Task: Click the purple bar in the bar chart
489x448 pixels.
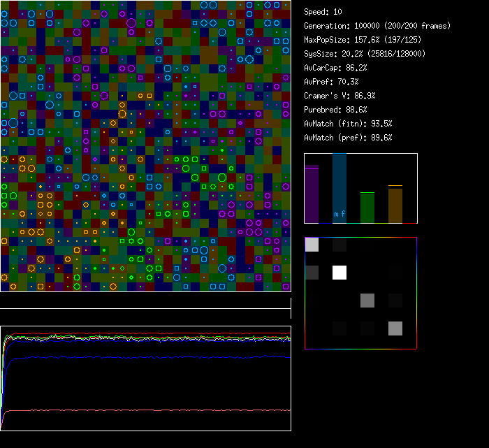Action: (x=312, y=194)
